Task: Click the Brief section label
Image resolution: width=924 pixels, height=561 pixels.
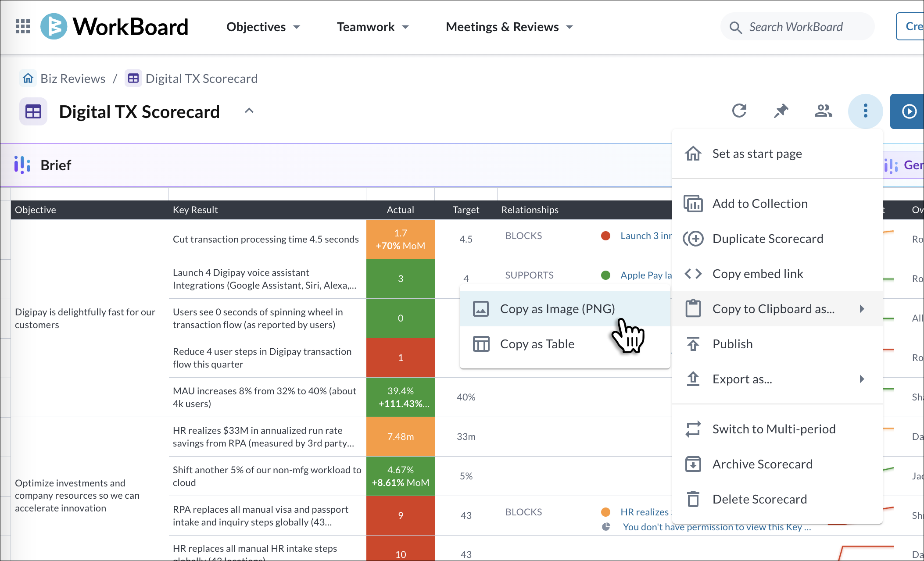Action: (x=56, y=165)
